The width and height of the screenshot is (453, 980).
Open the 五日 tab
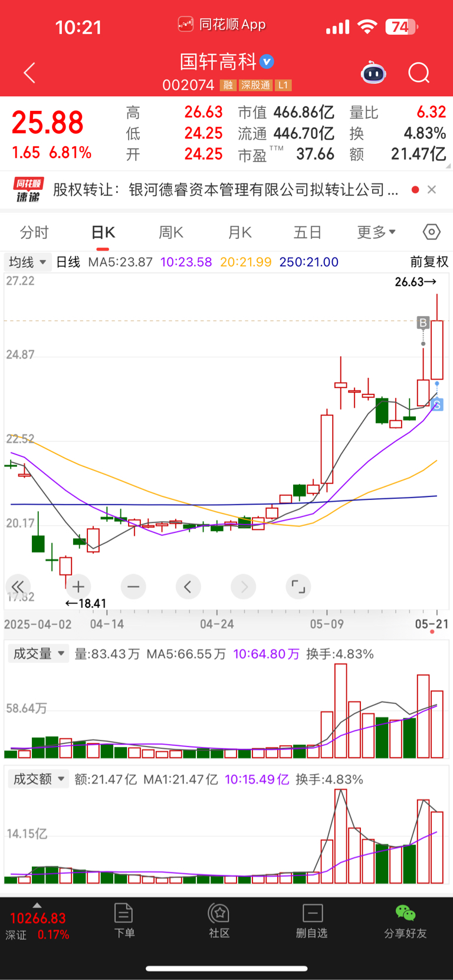click(x=307, y=232)
